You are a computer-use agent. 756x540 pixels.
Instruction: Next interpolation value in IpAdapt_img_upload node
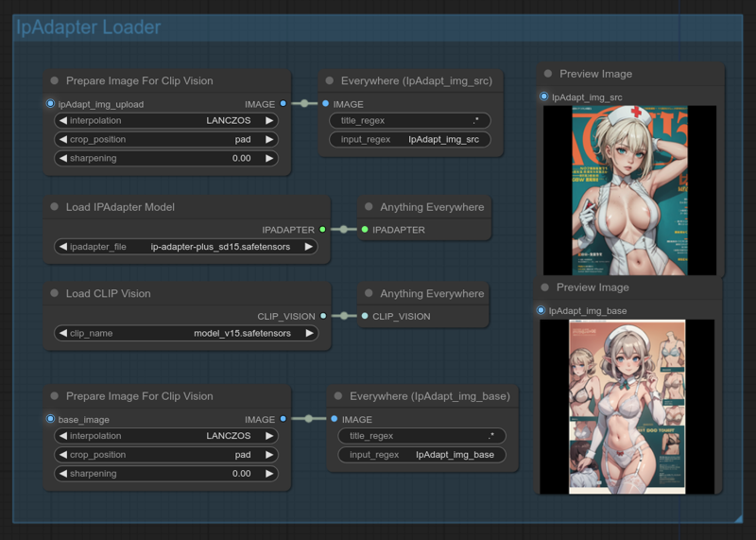click(x=269, y=120)
